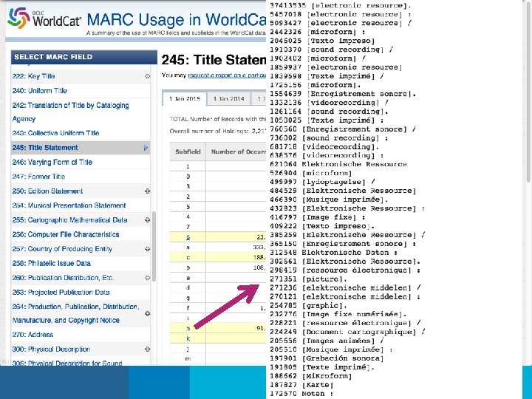Screen dimensions: 532x399
Task: Click the 271351 [picture]. line
Action: (x=308, y=279)
